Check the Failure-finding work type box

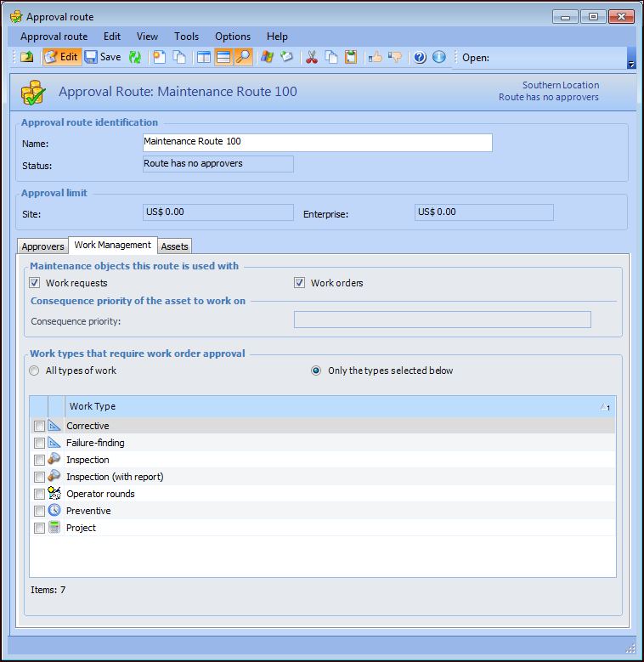click(x=39, y=443)
